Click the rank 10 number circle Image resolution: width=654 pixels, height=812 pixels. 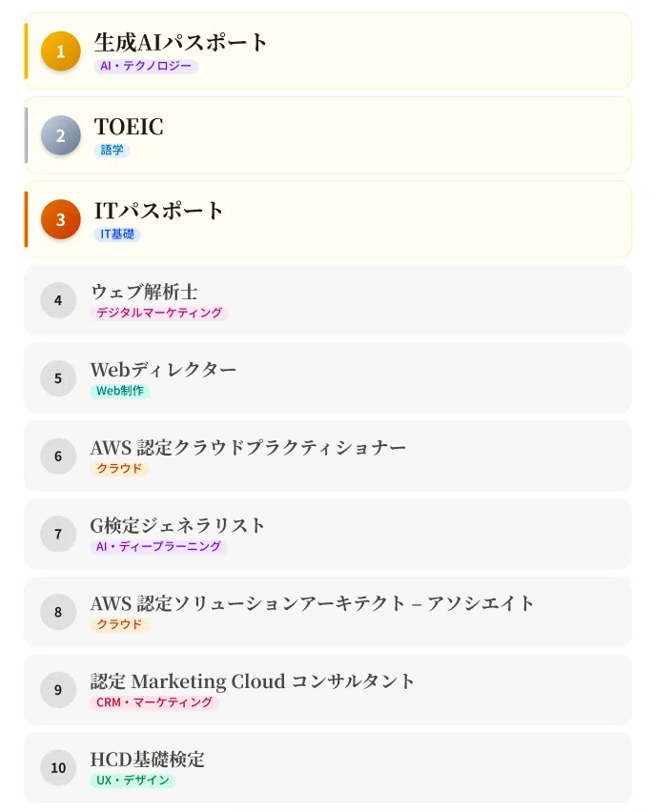coord(58,767)
